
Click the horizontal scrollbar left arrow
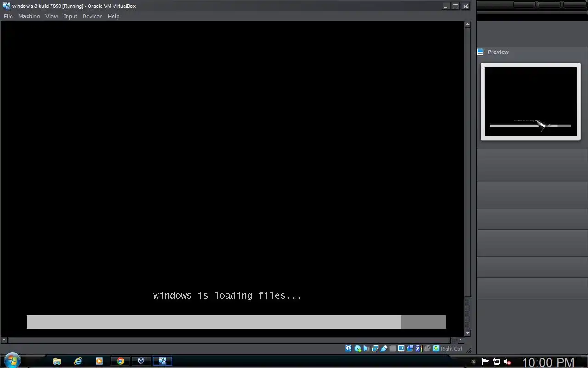[x=4, y=340]
